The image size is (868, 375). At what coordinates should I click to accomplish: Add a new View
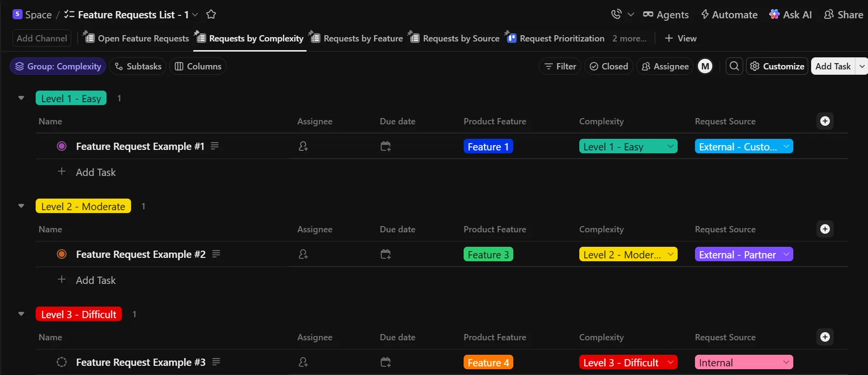pyautogui.click(x=681, y=38)
